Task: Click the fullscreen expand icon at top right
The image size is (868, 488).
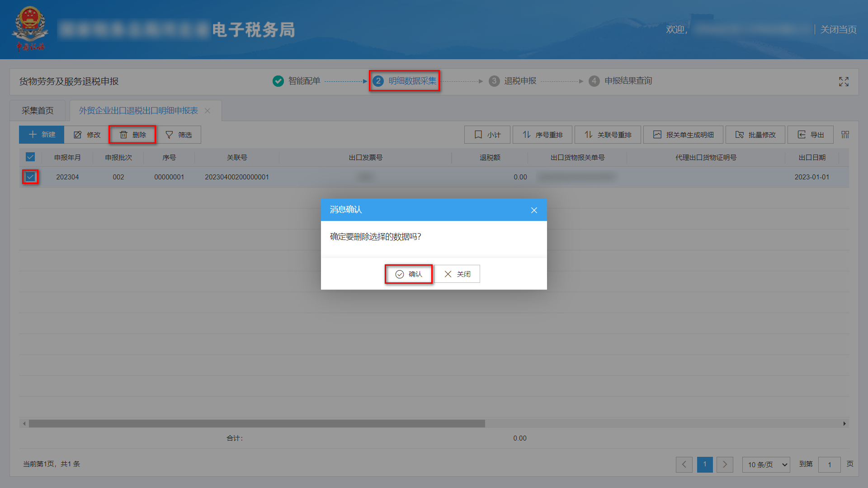Action: [844, 81]
